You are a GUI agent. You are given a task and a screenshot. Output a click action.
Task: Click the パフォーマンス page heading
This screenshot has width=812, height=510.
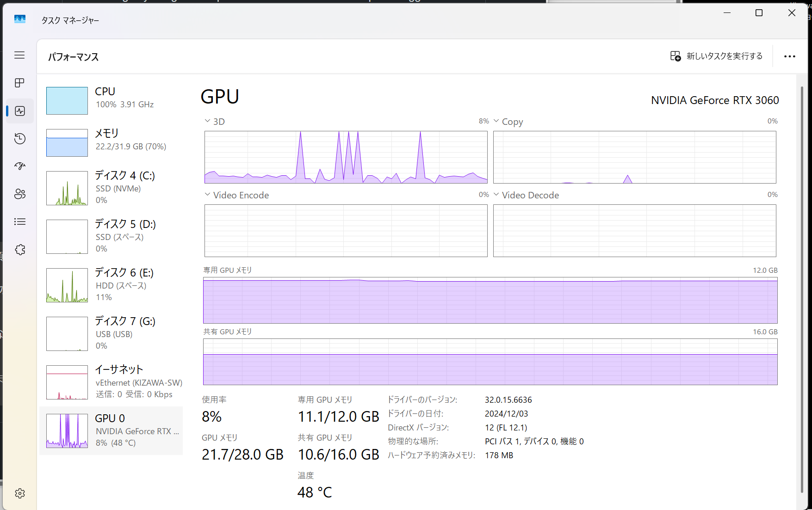[x=74, y=57]
